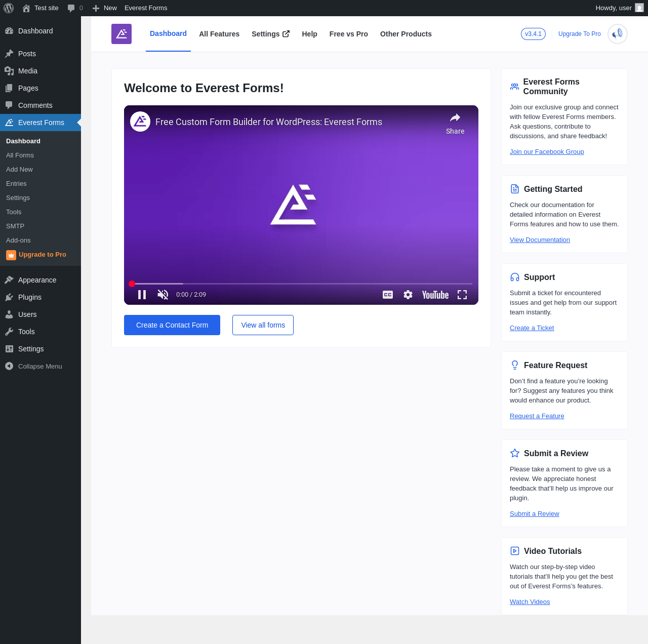648x644 pixels.
Task: Click the Everest Forms purple logo
Action: (x=121, y=34)
